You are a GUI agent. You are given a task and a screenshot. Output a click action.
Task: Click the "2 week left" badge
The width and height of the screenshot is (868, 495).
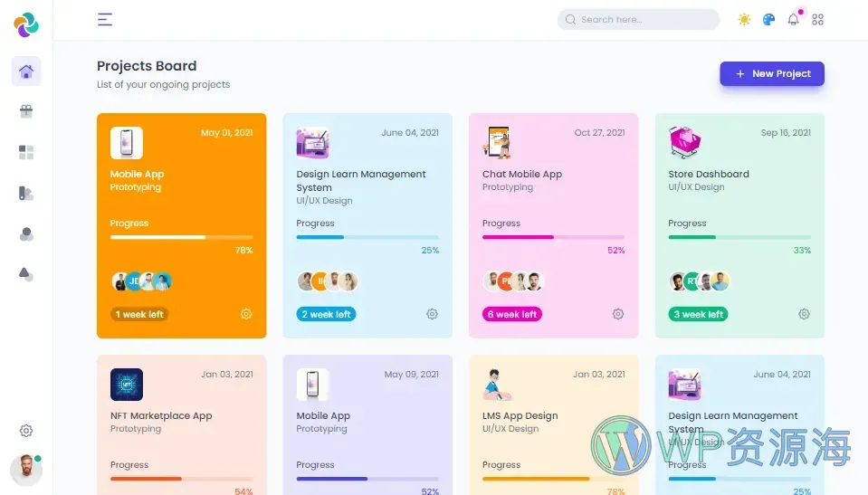(326, 314)
